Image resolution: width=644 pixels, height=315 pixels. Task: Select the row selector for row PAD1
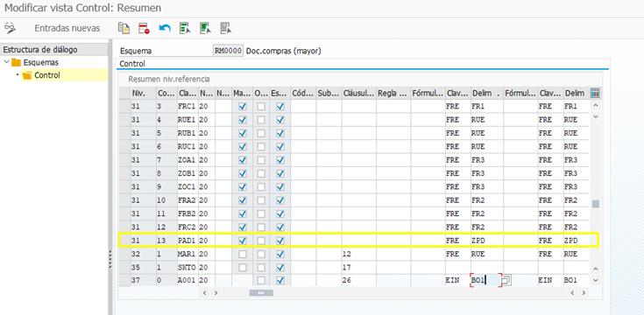[x=124, y=241]
